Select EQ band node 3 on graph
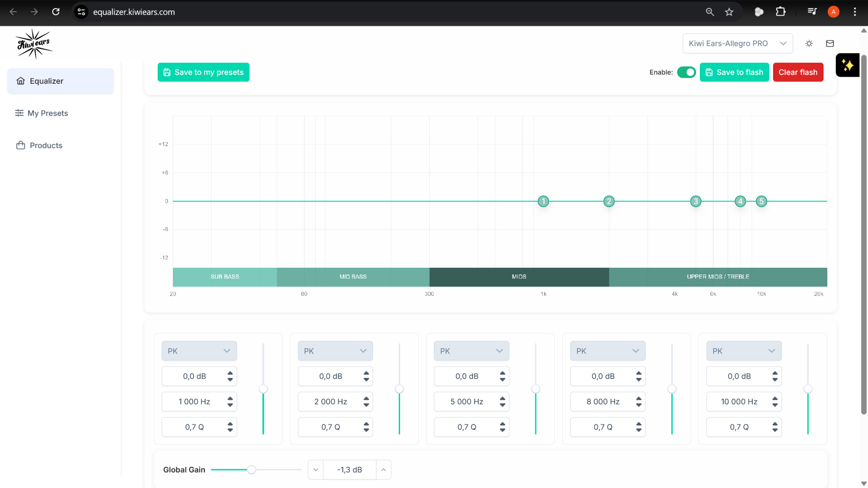This screenshot has height=488, width=868. 696,201
